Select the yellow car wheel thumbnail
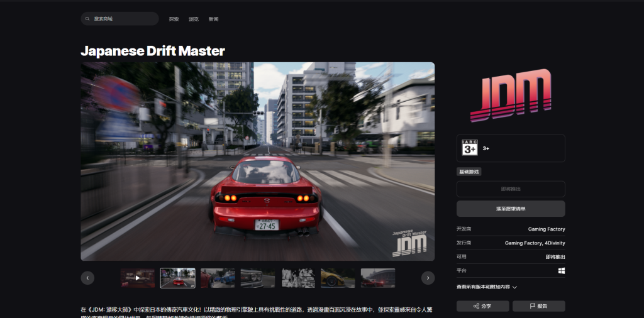Image resolution: width=644 pixels, height=318 pixels. pyautogui.click(x=338, y=278)
